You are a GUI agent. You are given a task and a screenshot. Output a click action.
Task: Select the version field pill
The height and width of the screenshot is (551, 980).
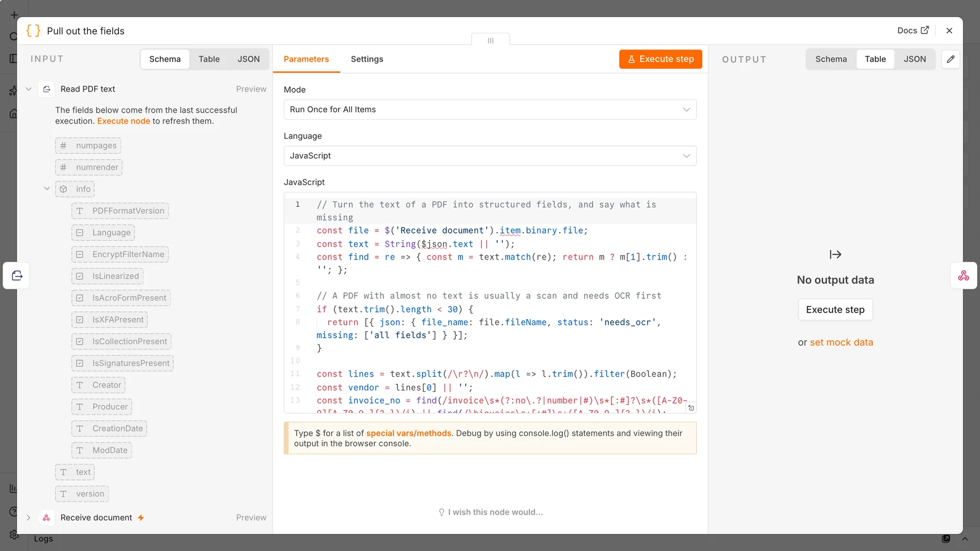(x=82, y=494)
